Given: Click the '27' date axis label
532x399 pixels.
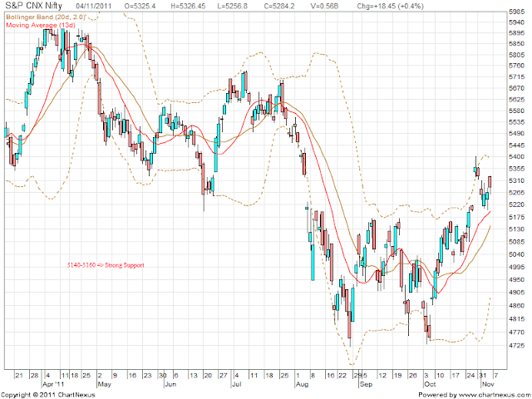Looking at the screenshot, I should click(x=224, y=375).
